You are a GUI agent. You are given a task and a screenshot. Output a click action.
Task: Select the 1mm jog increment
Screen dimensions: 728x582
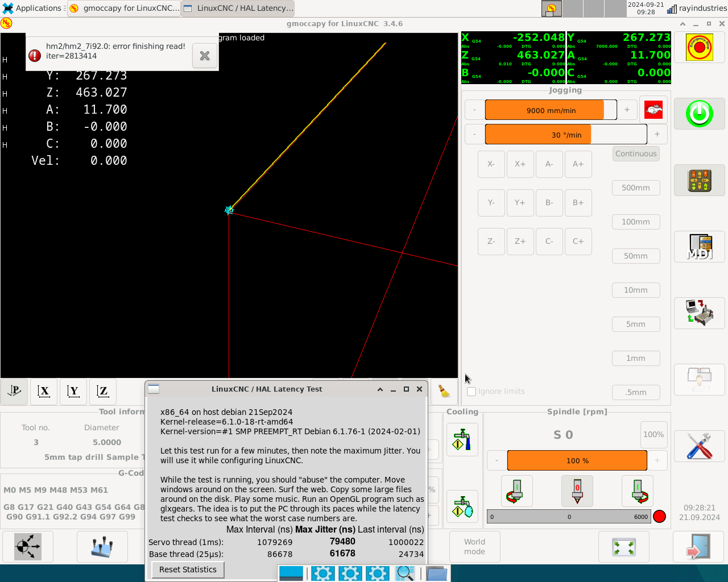coord(636,358)
